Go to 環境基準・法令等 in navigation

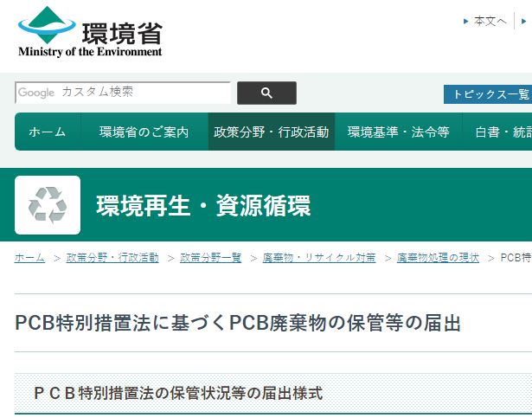(398, 132)
